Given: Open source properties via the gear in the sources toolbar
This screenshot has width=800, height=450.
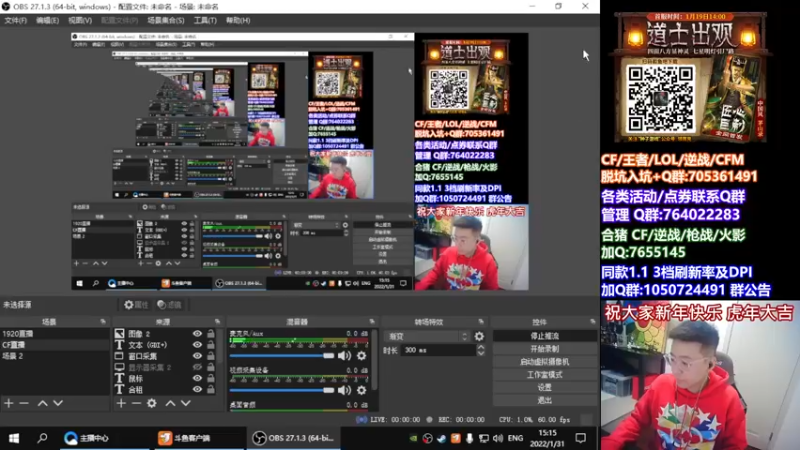Looking at the screenshot, I should pos(152,403).
